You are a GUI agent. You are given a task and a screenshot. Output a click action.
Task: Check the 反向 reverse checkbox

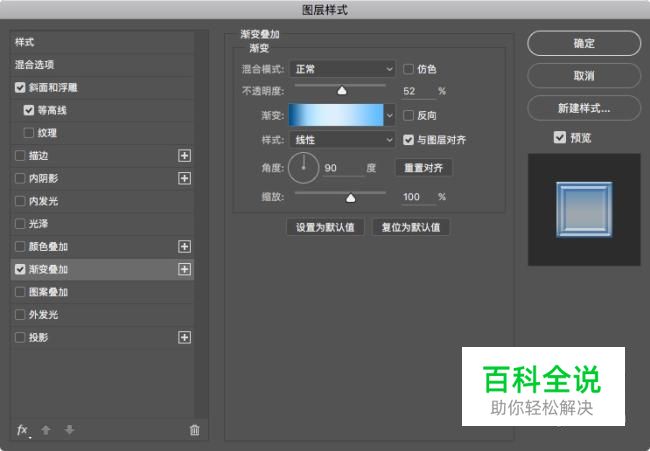coord(408,115)
